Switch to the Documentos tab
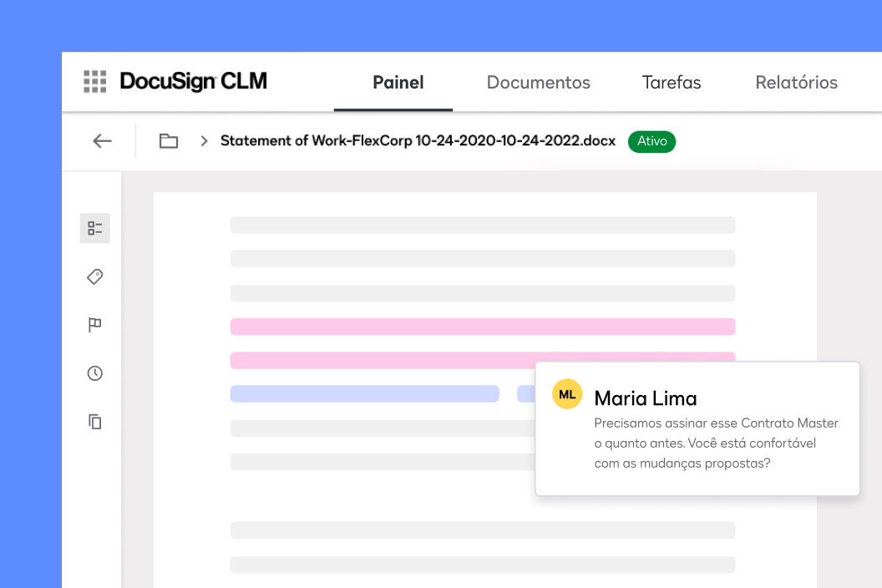This screenshot has height=588, width=882. click(x=538, y=82)
